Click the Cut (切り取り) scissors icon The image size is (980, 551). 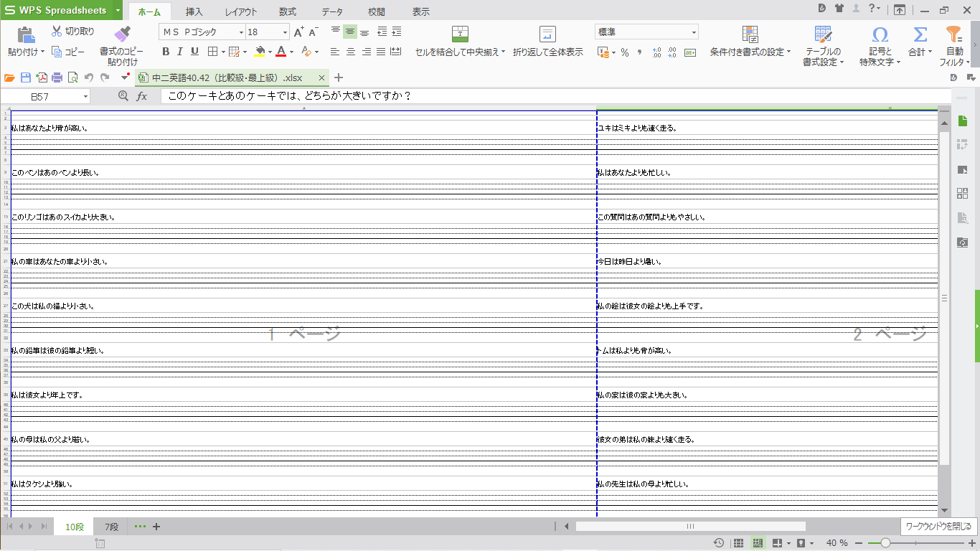pyautogui.click(x=57, y=32)
